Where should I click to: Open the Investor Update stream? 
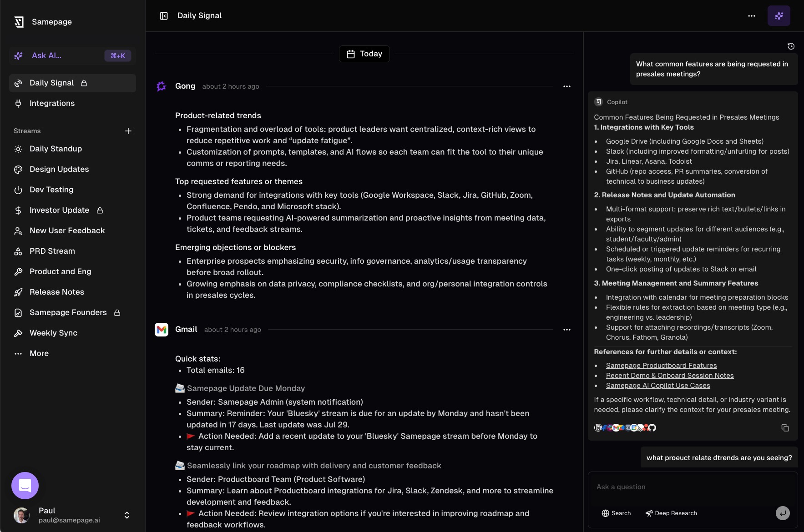point(73,210)
